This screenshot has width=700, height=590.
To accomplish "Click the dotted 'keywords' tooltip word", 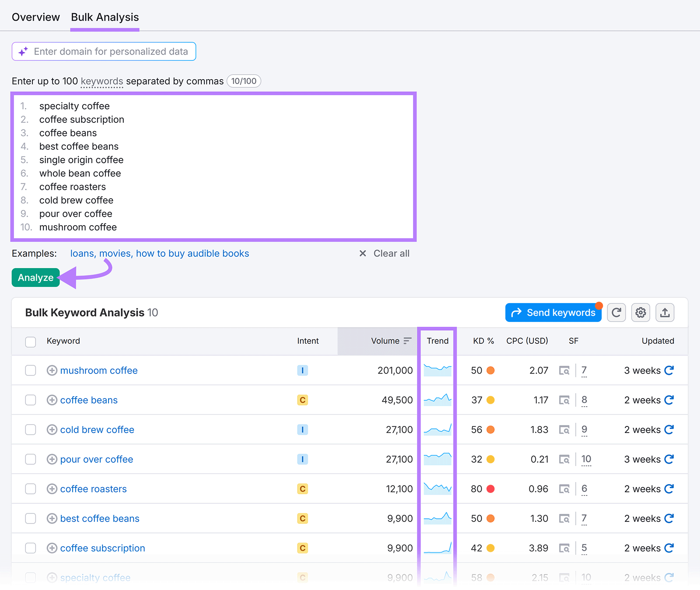I will pyautogui.click(x=102, y=82).
